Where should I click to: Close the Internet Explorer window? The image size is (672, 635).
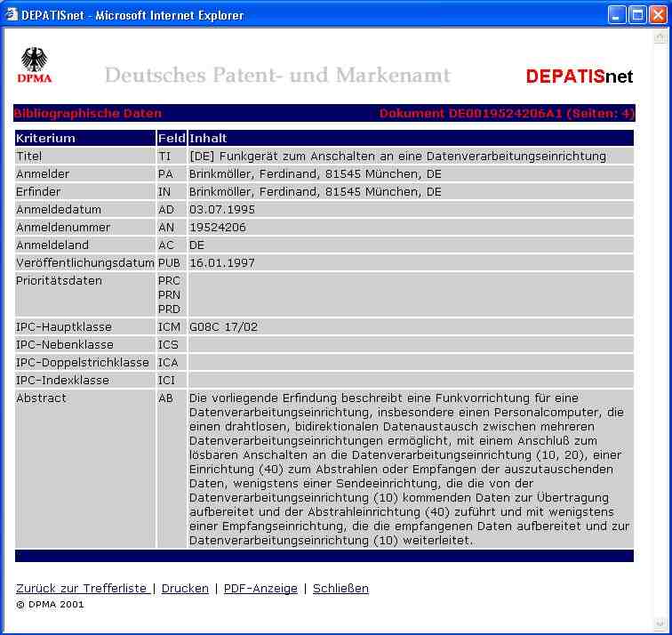[x=658, y=15]
